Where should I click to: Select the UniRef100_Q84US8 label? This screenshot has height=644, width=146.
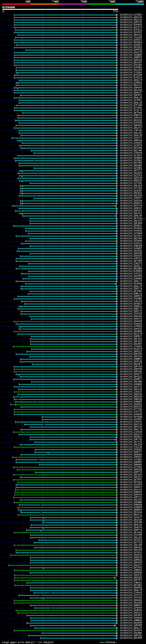[131, 60]
